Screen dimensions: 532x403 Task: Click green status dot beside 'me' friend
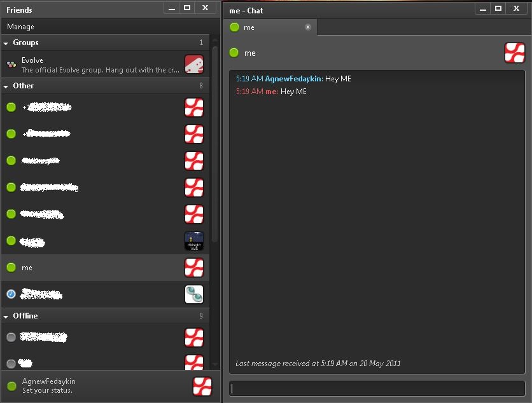coord(11,268)
